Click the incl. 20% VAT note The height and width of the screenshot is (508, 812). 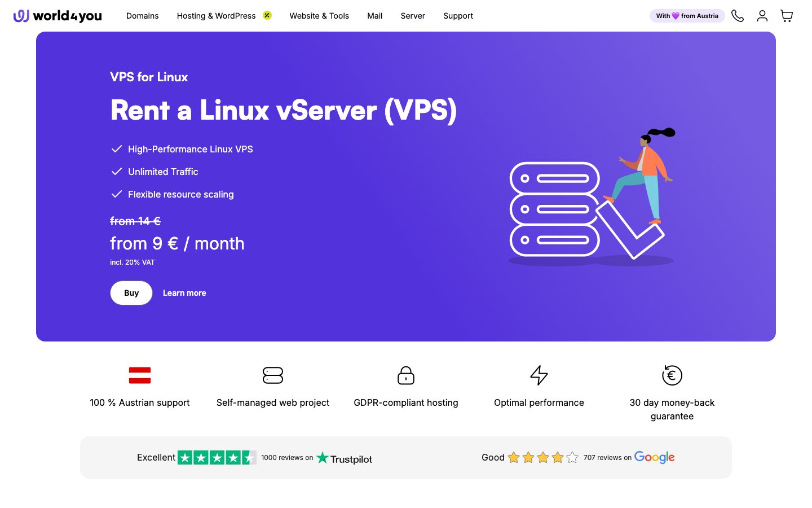tap(132, 262)
